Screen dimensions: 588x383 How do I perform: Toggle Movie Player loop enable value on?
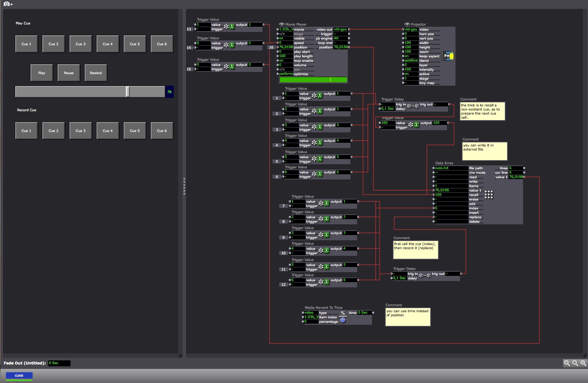(x=285, y=60)
